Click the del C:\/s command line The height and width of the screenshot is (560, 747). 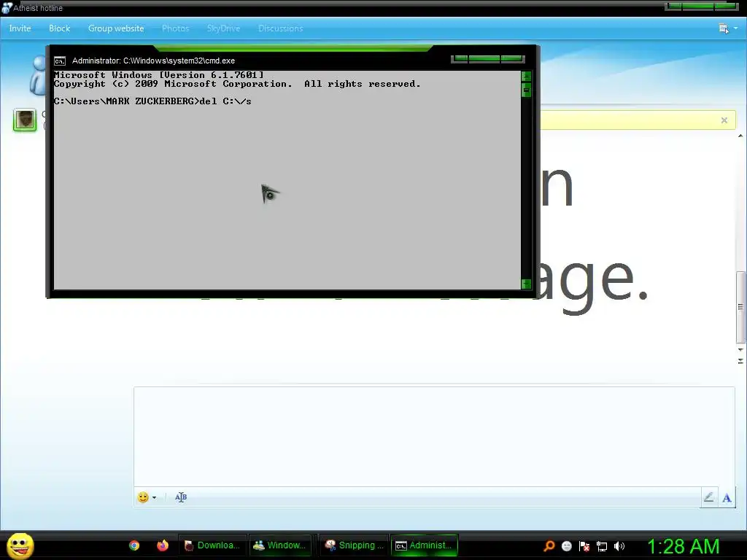tap(152, 101)
